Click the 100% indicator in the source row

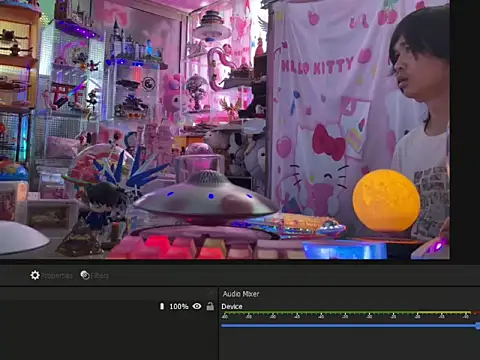179,306
